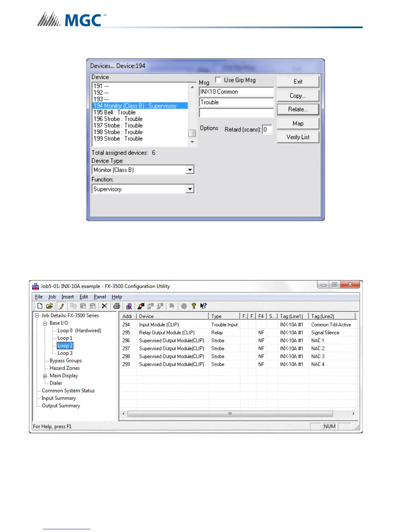
Task: Select Output Summary tree item
Action: [x=61, y=406]
